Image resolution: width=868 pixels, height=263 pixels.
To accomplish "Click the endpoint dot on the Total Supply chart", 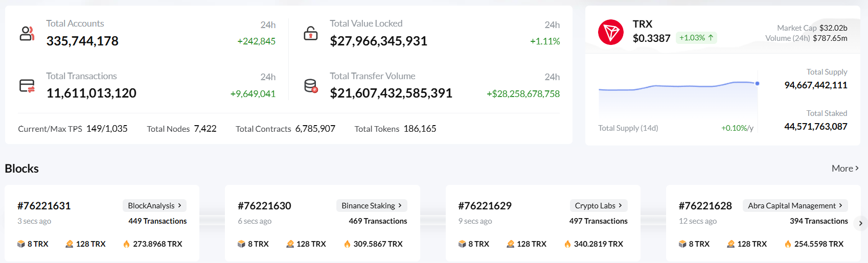I will (x=757, y=83).
